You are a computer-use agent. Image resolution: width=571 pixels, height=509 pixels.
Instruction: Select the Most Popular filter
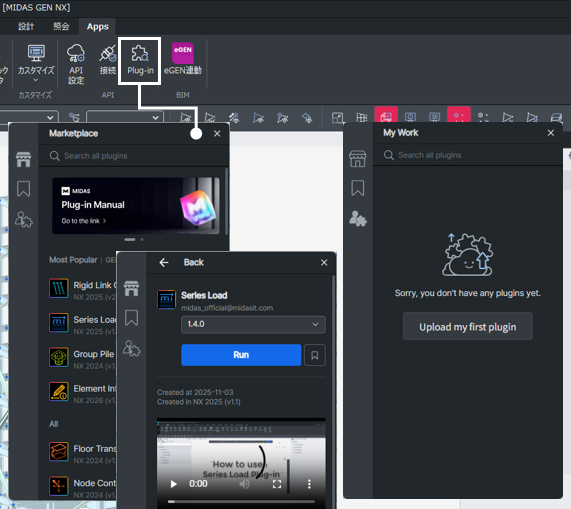73,260
